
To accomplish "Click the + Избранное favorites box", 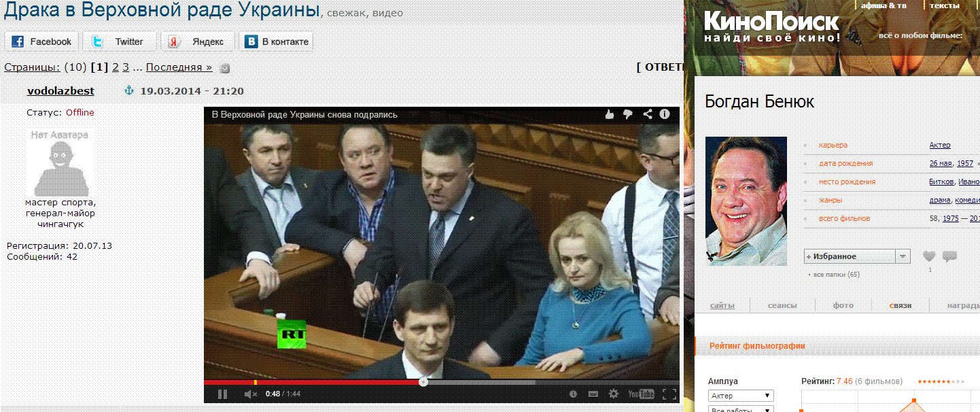I will [x=849, y=256].
